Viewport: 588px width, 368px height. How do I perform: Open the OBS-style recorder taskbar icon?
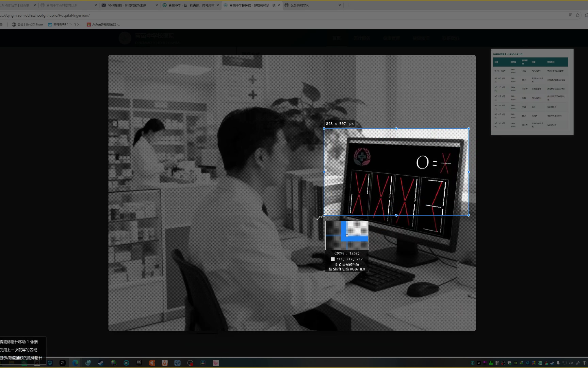pos(190,363)
